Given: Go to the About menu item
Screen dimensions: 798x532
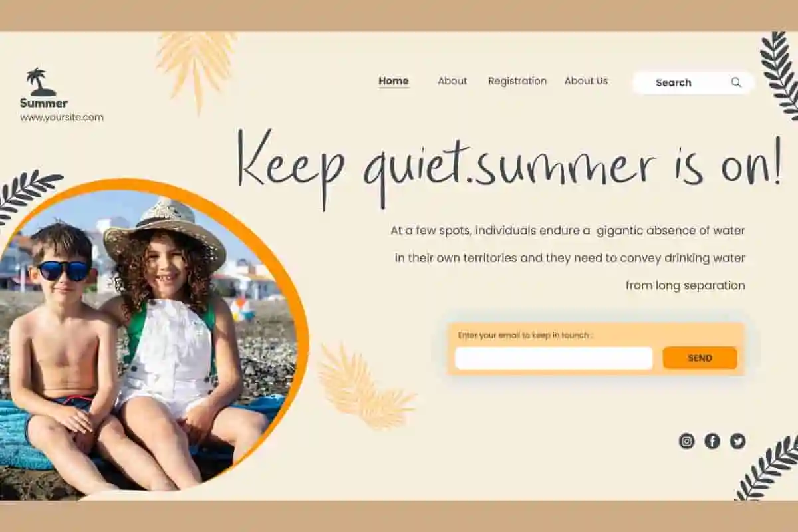Looking at the screenshot, I should [x=452, y=81].
